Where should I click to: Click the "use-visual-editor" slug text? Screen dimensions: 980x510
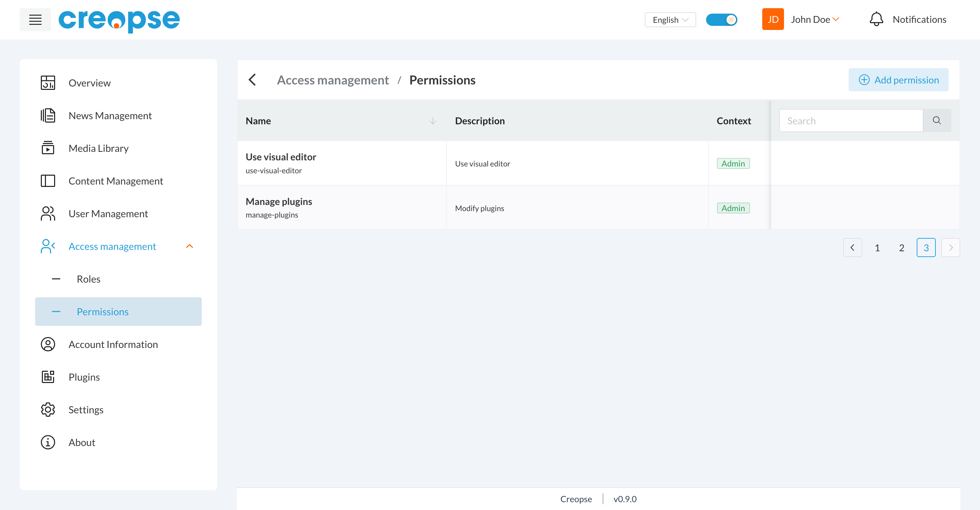click(274, 171)
